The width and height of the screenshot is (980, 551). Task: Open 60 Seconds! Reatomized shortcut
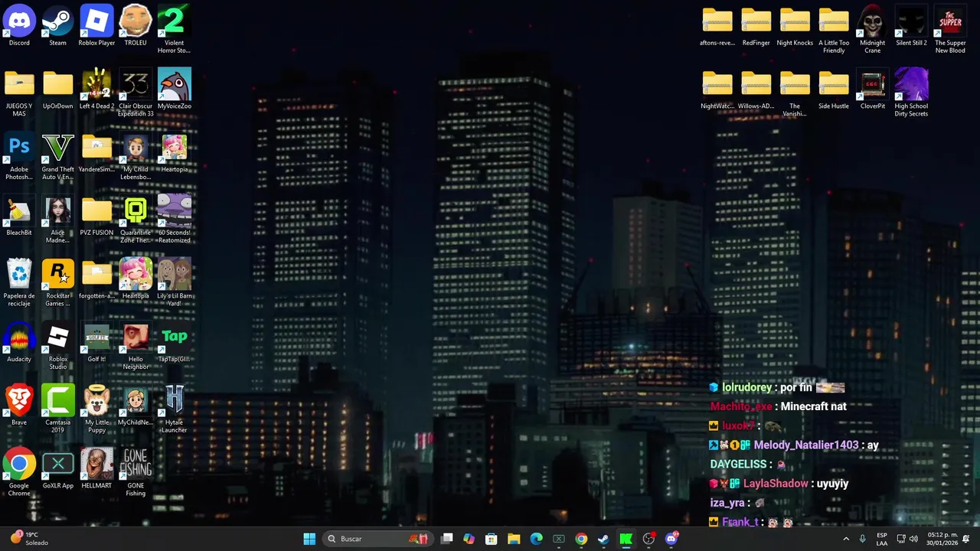coord(174,220)
